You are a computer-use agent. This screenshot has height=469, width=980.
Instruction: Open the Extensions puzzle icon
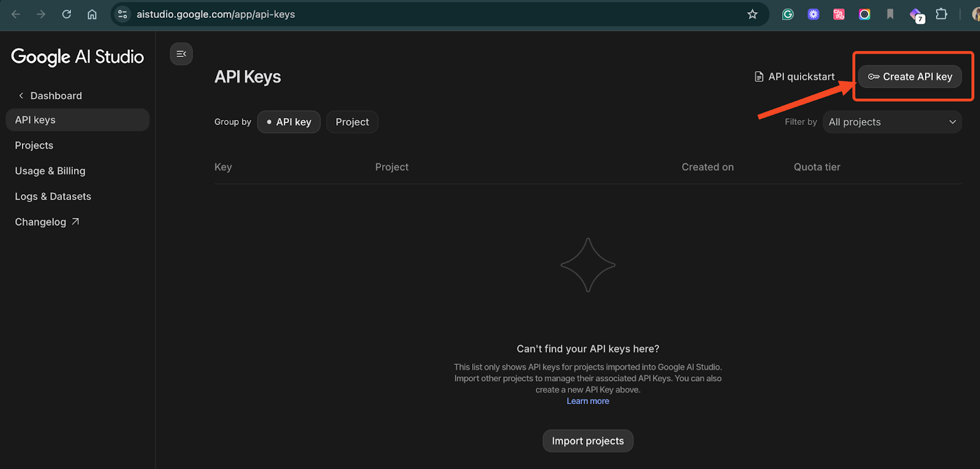pos(941,13)
